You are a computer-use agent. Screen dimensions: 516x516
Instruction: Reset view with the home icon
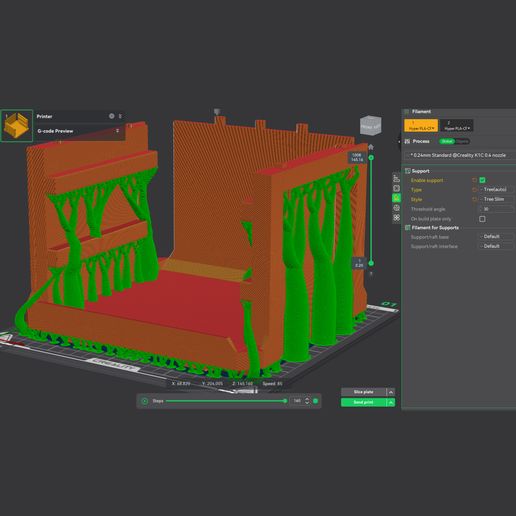(x=371, y=147)
